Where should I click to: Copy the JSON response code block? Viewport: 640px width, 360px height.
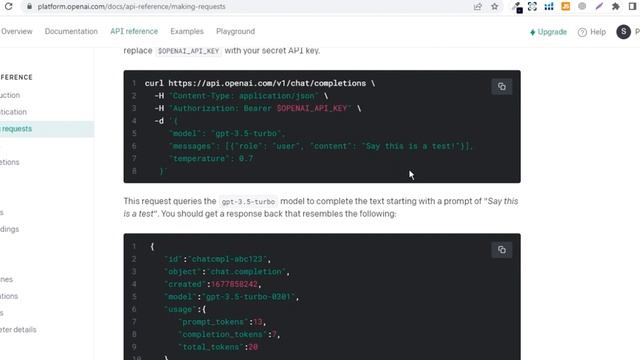pyautogui.click(x=502, y=250)
